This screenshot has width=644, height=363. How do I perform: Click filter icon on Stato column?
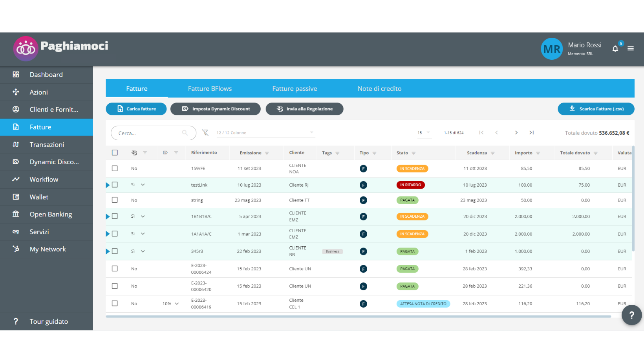pos(413,153)
